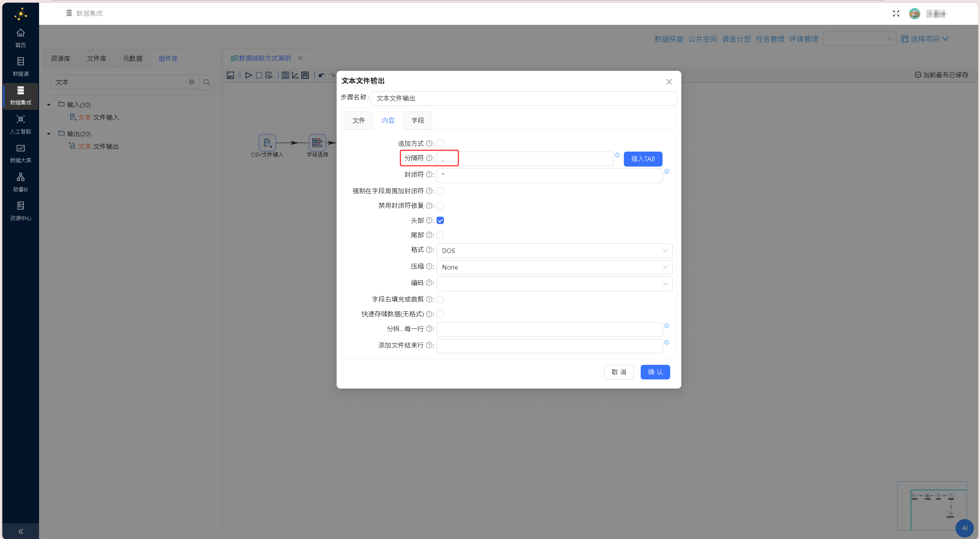Open 数据源 in the sidebar
This screenshot has width=980, height=539.
tap(20, 67)
